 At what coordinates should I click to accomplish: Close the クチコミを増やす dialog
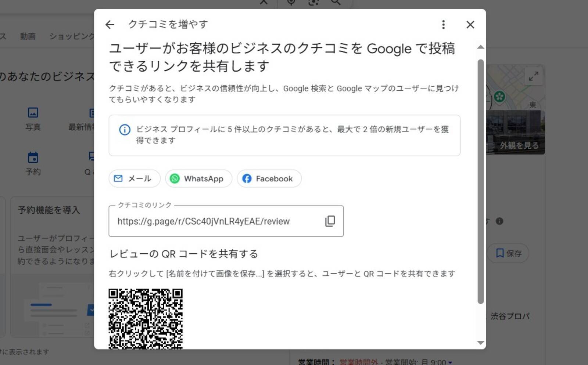[x=470, y=25]
